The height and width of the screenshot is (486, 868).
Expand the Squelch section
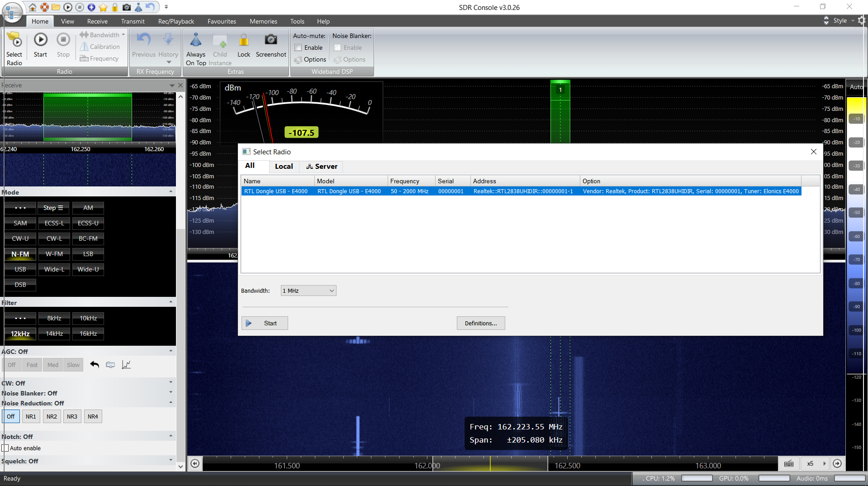coord(171,460)
